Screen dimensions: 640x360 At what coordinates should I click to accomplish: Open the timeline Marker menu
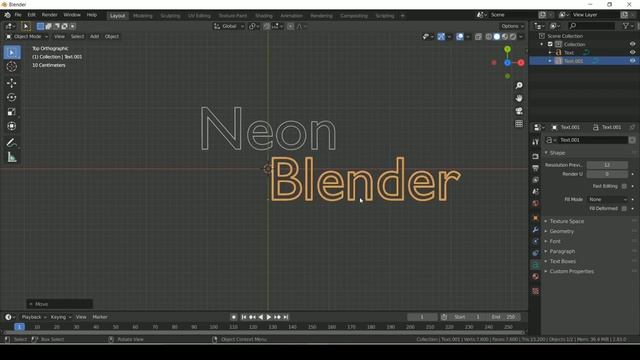(100, 317)
